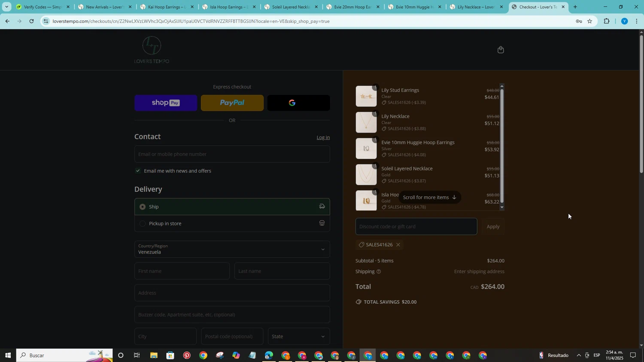
Task: Open the Country/Region dropdown
Action: (x=232, y=249)
